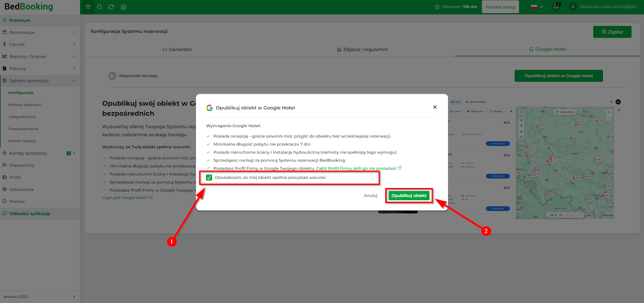Click the Konfiguracja Systemu rezerwacji heading
Viewport: 644px width, 303px height.
(x=129, y=31)
